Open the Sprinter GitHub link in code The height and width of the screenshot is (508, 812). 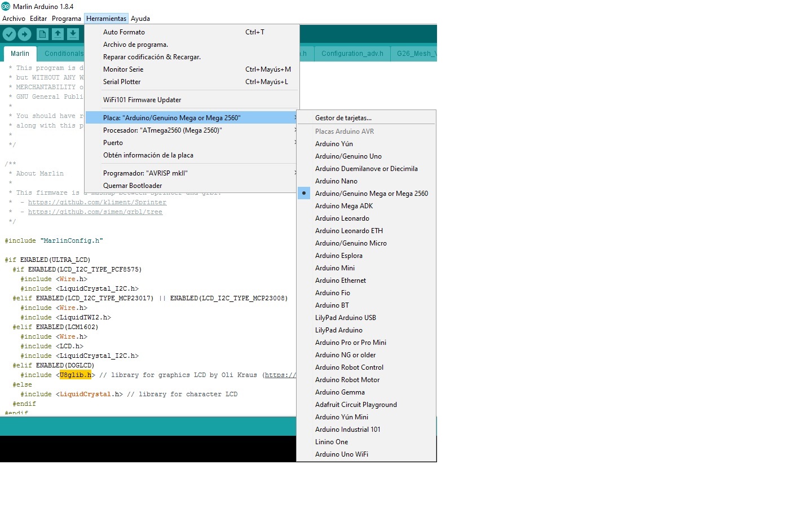(x=97, y=202)
